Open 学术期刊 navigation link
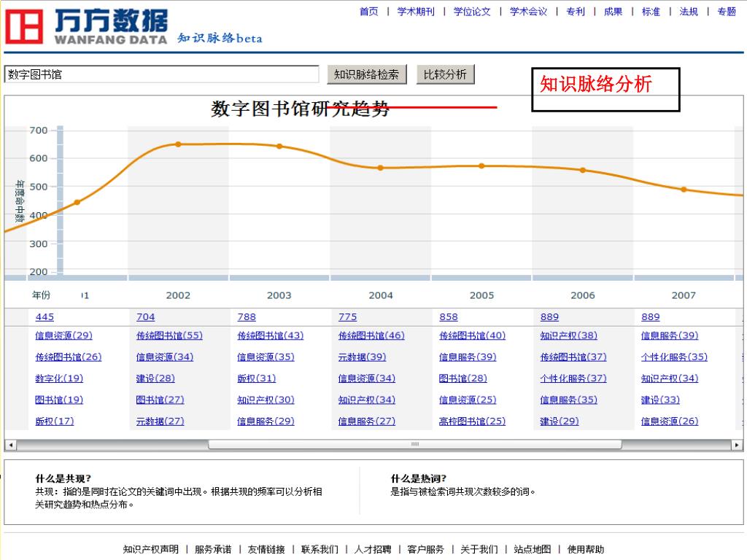 click(x=416, y=12)
